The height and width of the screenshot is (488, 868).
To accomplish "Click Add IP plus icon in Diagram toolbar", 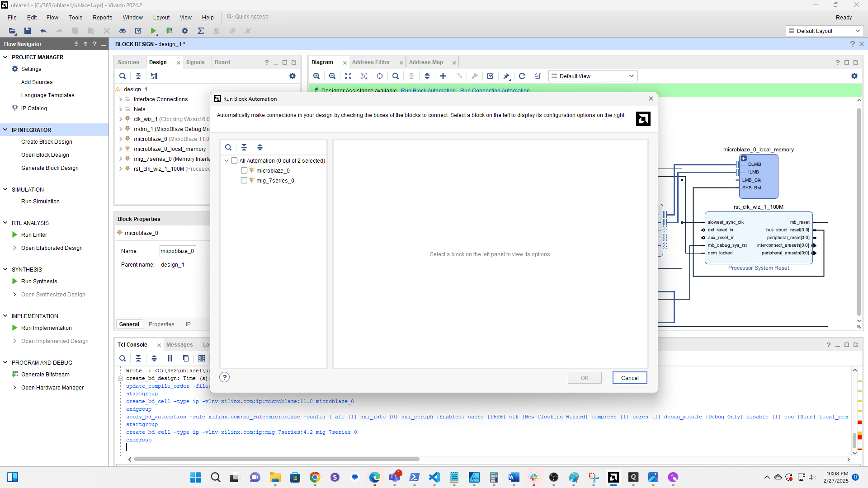I will point(443,76).
